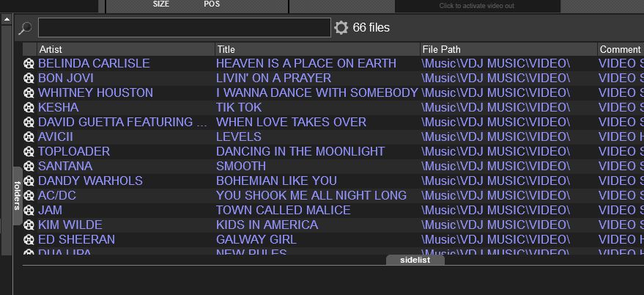Viewport: 644px width, 295px height.
Task: Click video file icon for SANTANA
Action: [29, 167]
